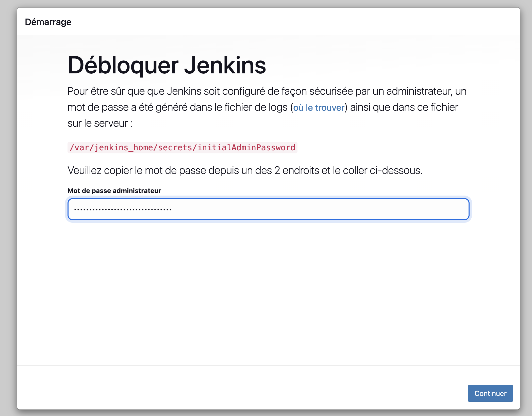The image size is (532, 416).
Task: Click 'initialAdminPassword' at the end of the path
Action: coord(246,148)
